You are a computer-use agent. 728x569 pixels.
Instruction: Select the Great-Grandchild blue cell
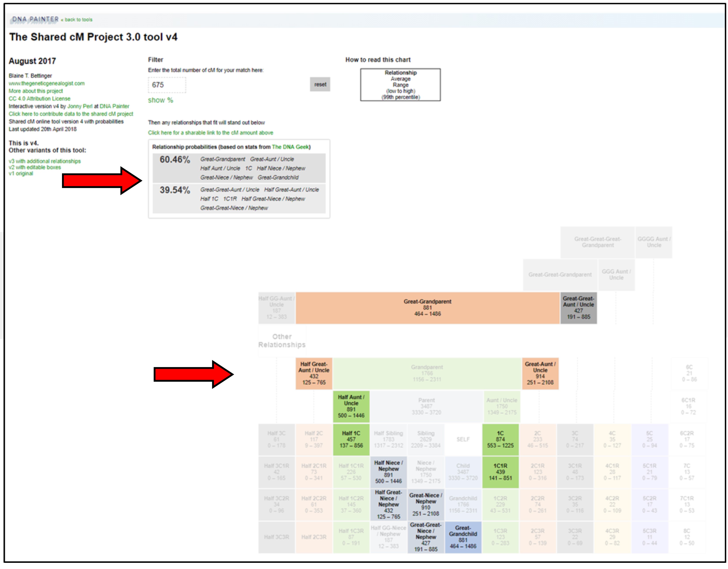463,537
